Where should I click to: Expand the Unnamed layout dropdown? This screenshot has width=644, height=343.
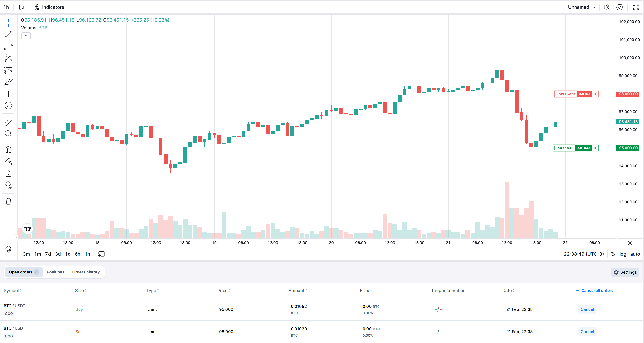(582, 7)
